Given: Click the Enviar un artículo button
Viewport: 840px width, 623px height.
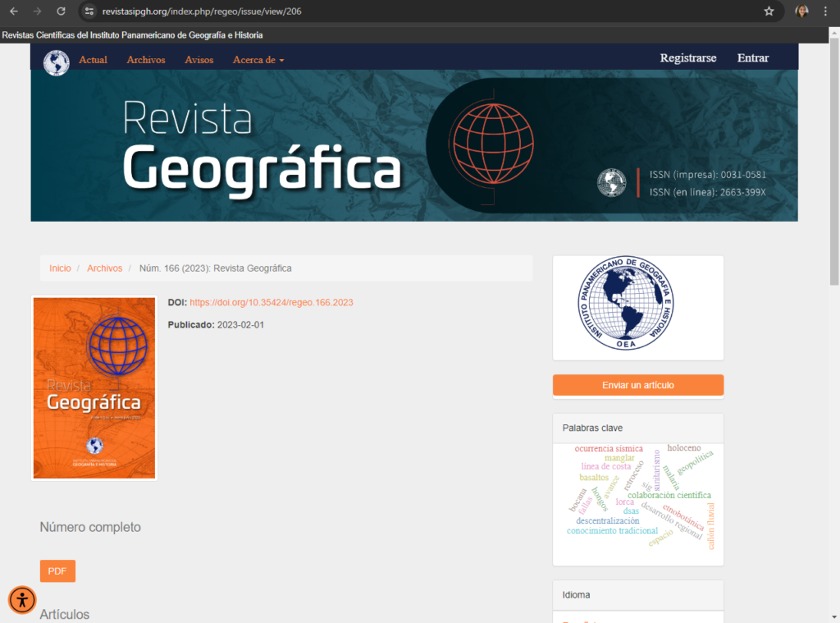Looking at the screenshot, I should (x=638, y=385).
